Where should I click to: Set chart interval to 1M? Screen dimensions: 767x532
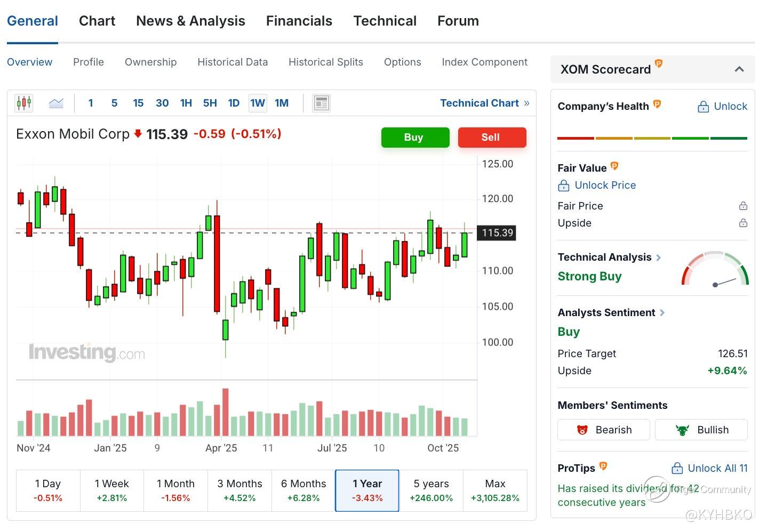click(x=282, y=103)
